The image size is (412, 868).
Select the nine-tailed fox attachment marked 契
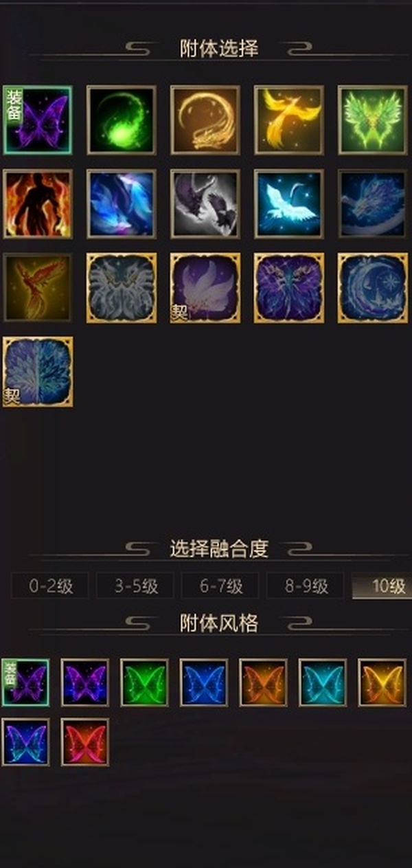(x=205, y=287)
